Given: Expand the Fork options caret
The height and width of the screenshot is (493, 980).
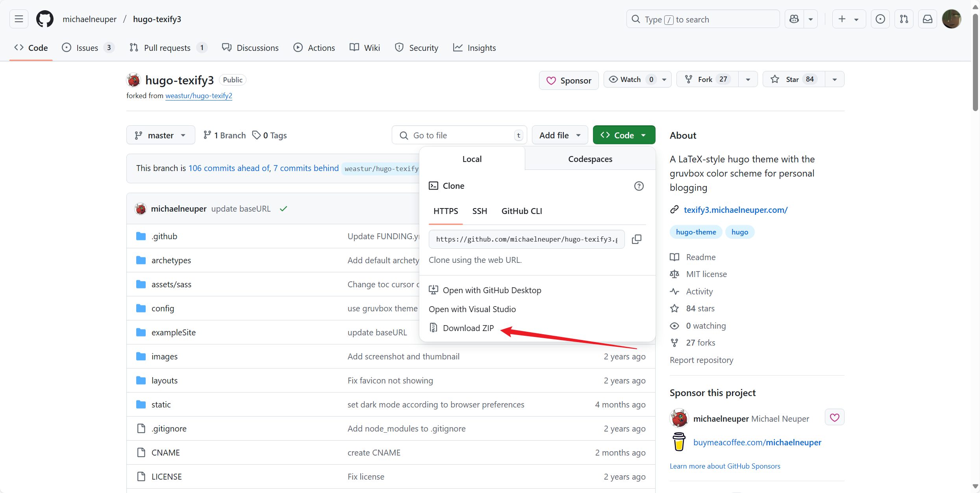Looking at the screenshot, I should click(748, 79).
